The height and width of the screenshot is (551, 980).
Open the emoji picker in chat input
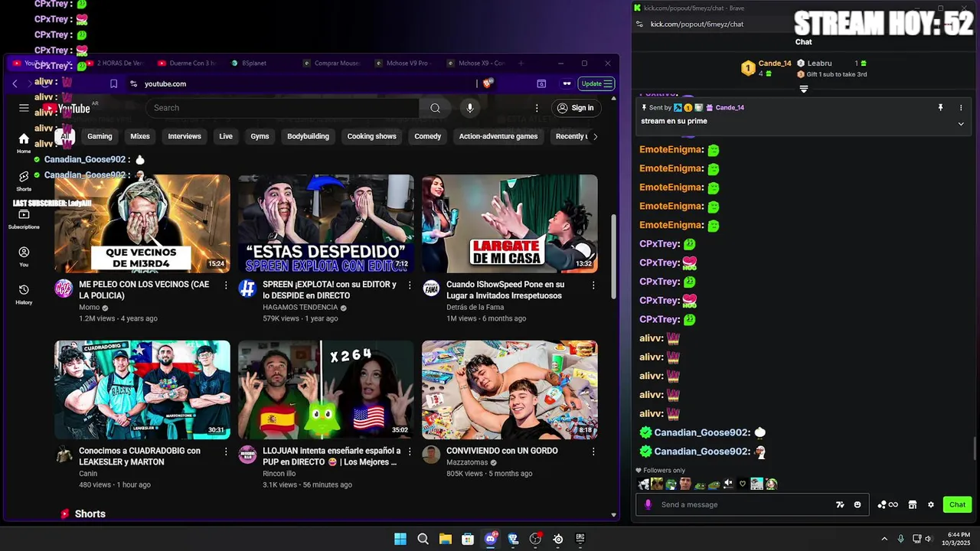[857, 504]
